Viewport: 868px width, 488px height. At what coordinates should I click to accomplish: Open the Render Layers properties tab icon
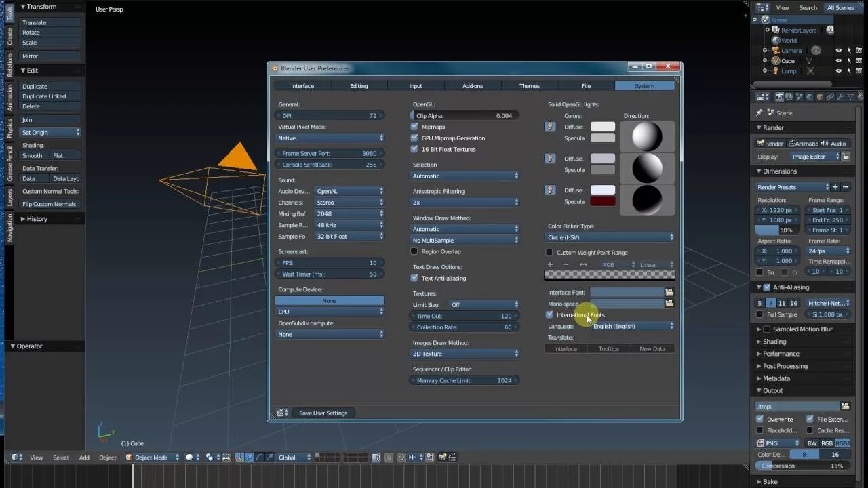[x=789, y=97]
